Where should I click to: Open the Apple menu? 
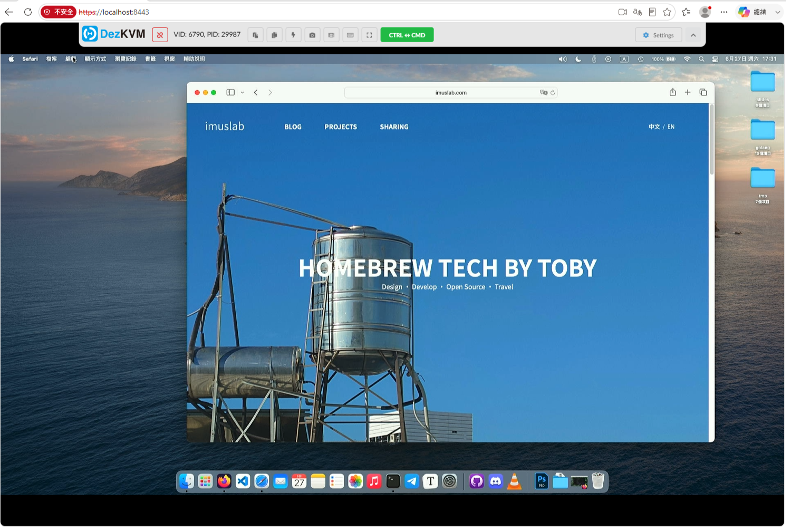(11, 59)
